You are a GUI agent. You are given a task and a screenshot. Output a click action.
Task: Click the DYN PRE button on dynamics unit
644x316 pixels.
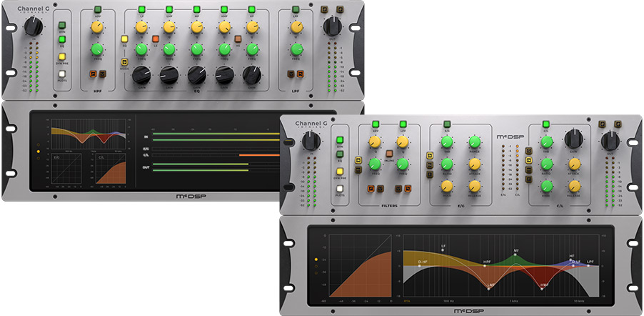click(x=340, y=172)
